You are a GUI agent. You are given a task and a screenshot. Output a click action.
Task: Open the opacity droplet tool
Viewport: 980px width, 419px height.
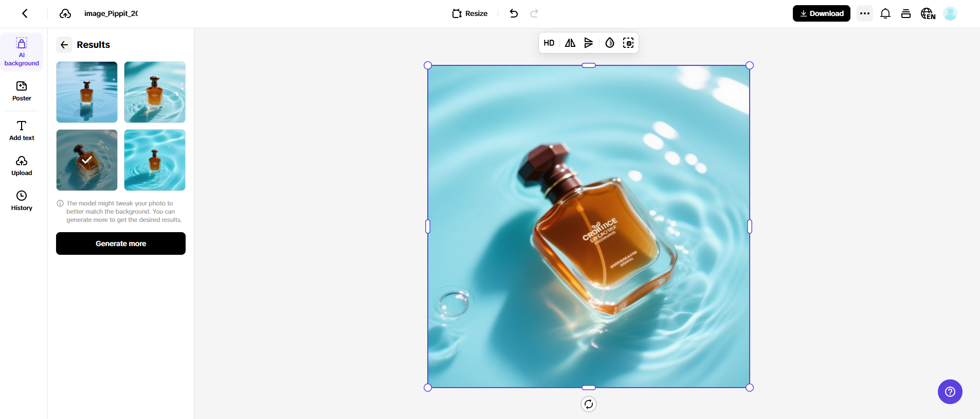click(610, 43)
